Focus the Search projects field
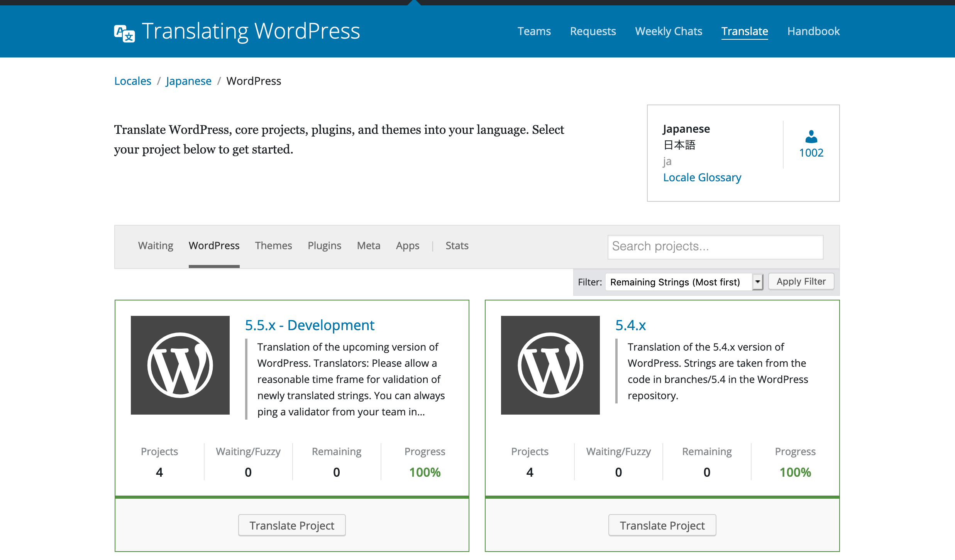This screenshot has width=955, height=560. click(715, 247)
